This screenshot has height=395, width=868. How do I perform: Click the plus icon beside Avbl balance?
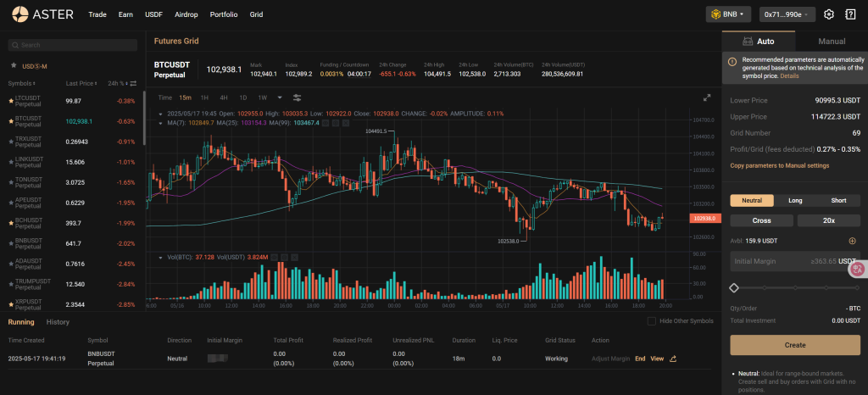(x=852, y=241)
